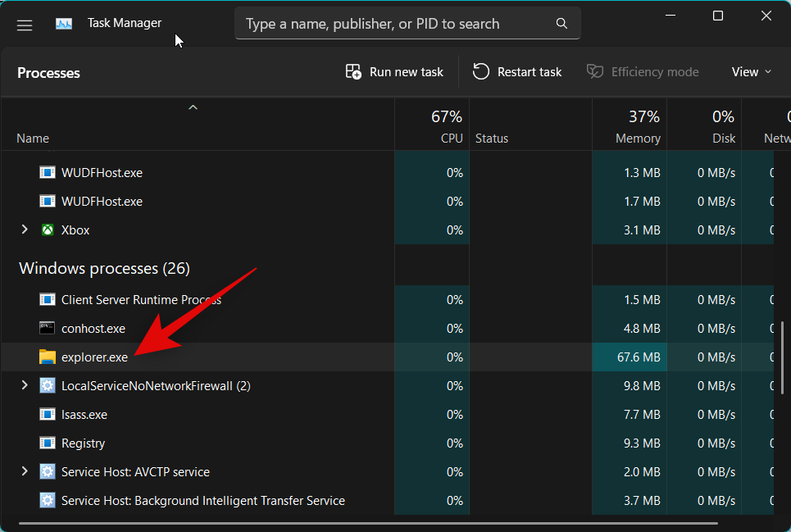This screenshot has width=791, height=532.
Task: Click the search magnifier icon
Action: (561, 24)
